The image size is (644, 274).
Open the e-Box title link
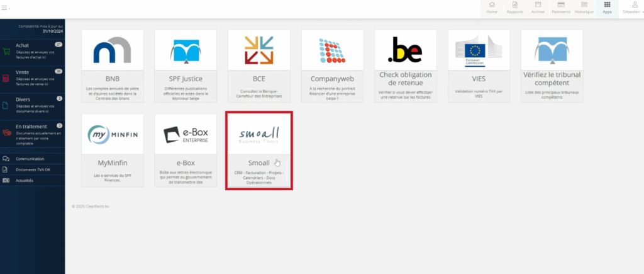coord(186,163)
